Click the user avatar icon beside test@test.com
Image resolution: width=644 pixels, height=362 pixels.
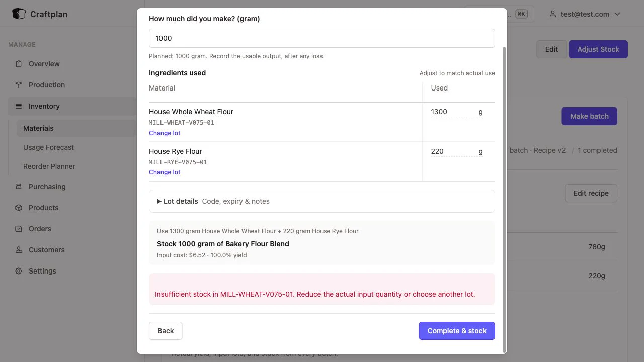click(553, 14)
